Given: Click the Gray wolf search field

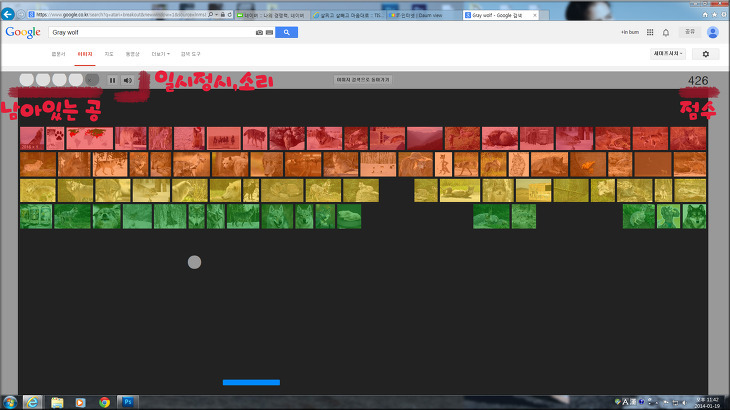Looking at the screenshot, I should (151, 33).
